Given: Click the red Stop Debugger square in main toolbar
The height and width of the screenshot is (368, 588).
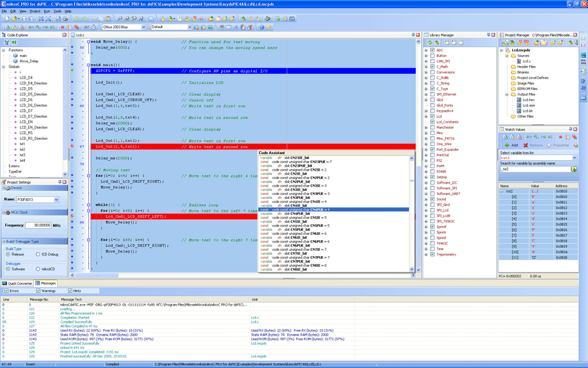Looking at the screenshot, I should [62, 27].
